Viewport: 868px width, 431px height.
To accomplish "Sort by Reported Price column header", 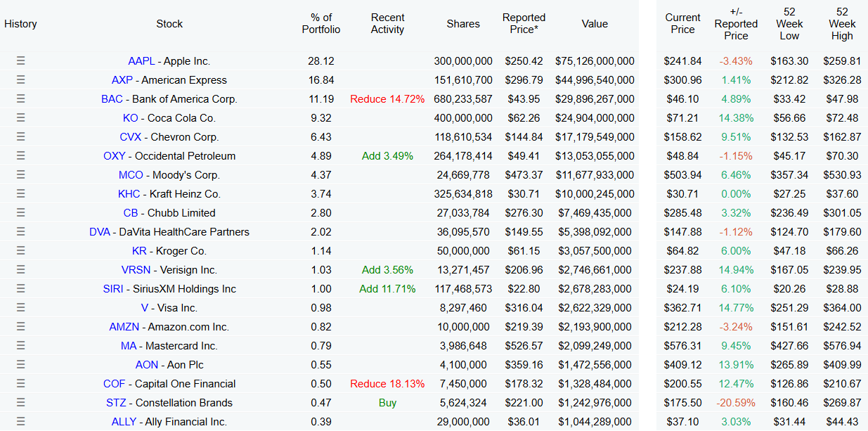I will tap(524, 23).
